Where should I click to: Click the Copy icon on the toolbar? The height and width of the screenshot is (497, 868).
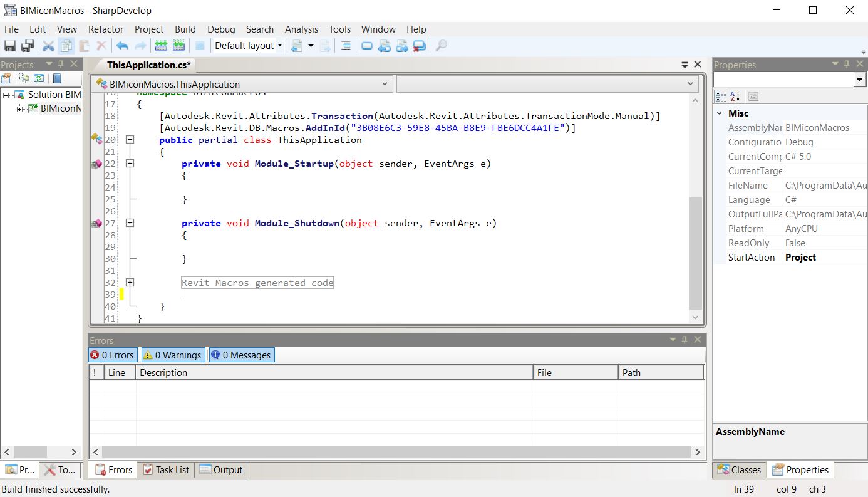point(65,45)
